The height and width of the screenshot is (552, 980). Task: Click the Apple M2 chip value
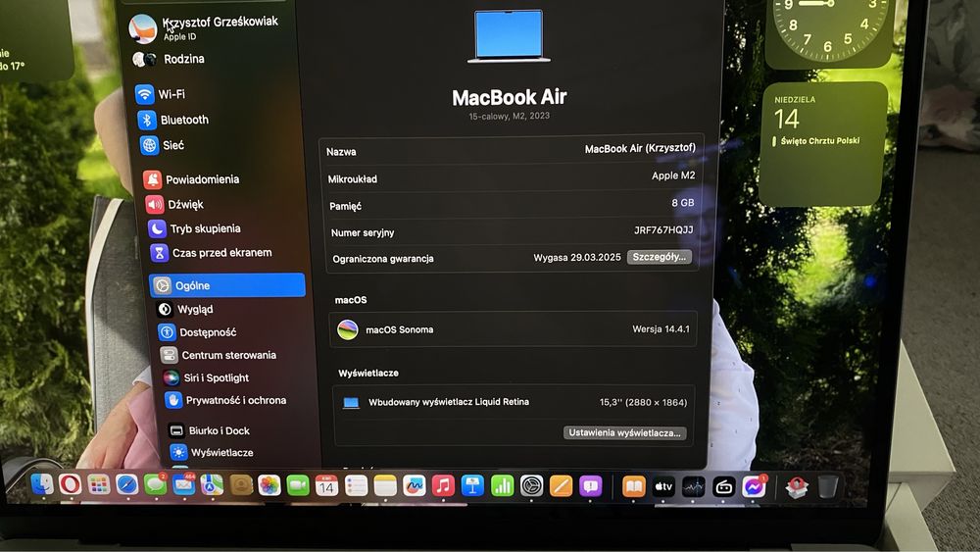[x=673, y=176]
